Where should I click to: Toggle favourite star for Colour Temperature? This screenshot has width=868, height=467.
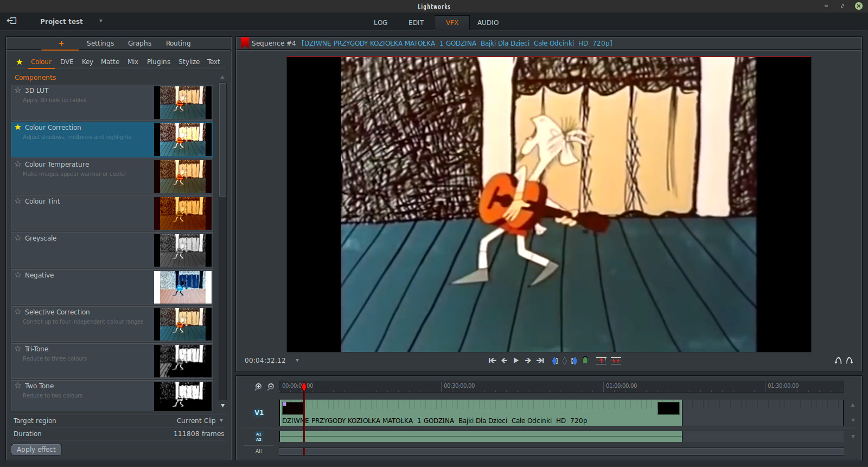tap(18, 164)
